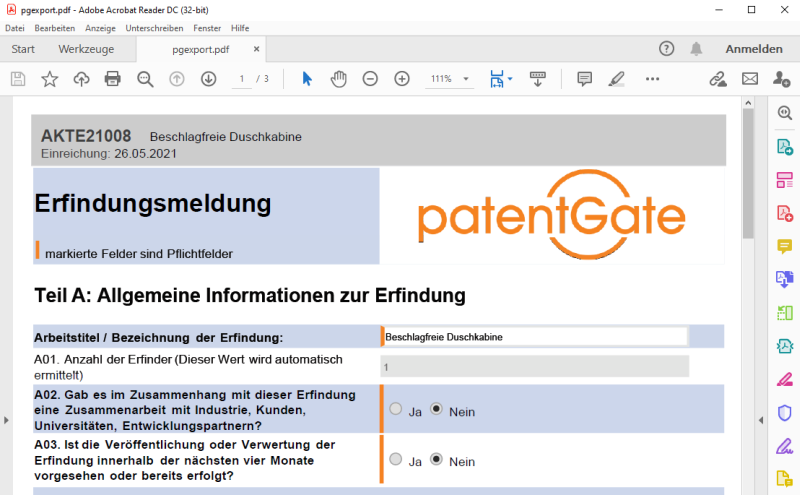Open the Unterschreiben menu
Screen dimensions: 800x495
pyautogui.click(x=154, y=28)
